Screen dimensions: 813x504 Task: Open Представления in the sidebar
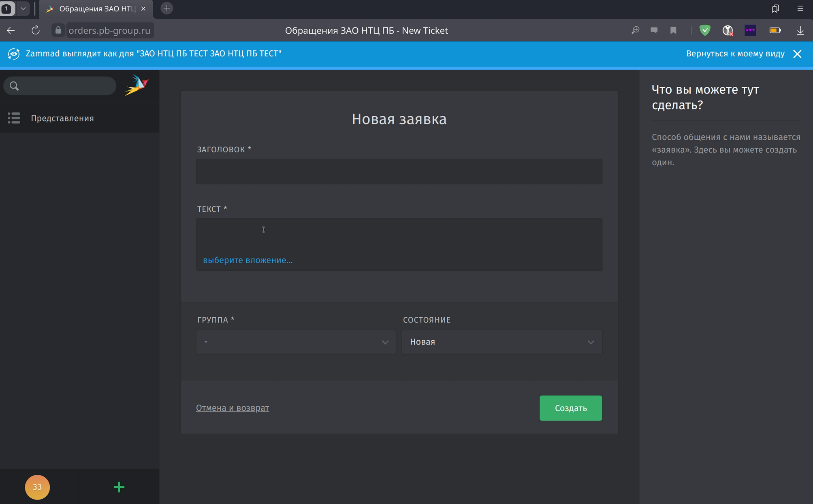click(79, 118)
